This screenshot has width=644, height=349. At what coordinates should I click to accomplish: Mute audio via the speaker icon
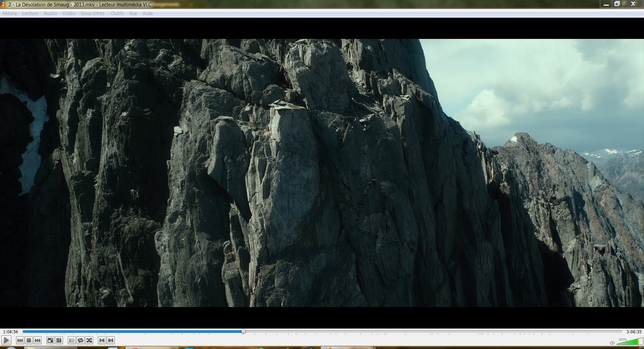(612, 343)
